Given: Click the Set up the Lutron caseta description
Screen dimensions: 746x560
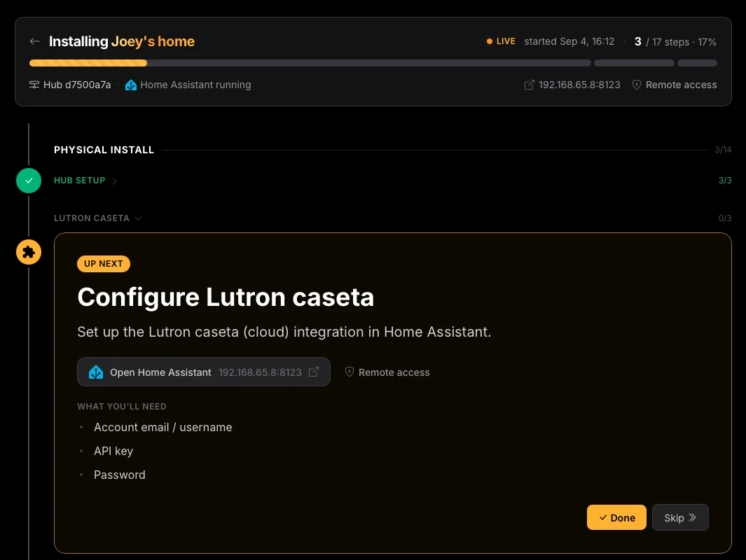Looking at the screenshot, I should (x=284, y=332).
